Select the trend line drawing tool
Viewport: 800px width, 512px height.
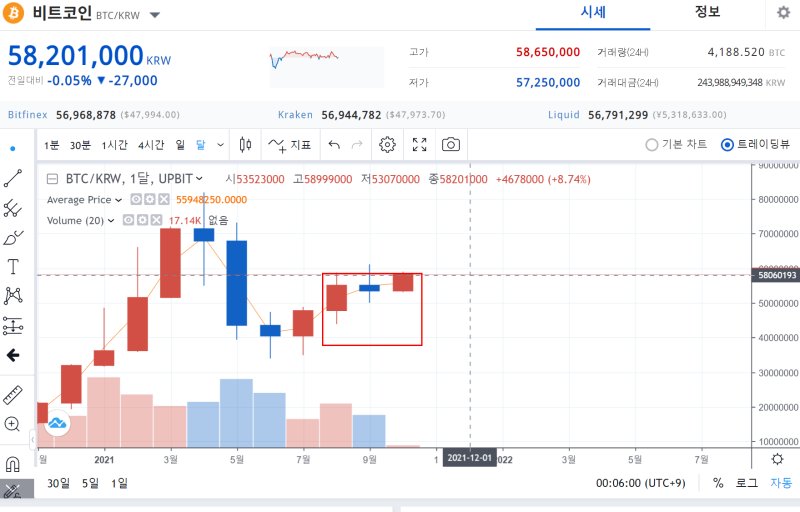[13, 178]
